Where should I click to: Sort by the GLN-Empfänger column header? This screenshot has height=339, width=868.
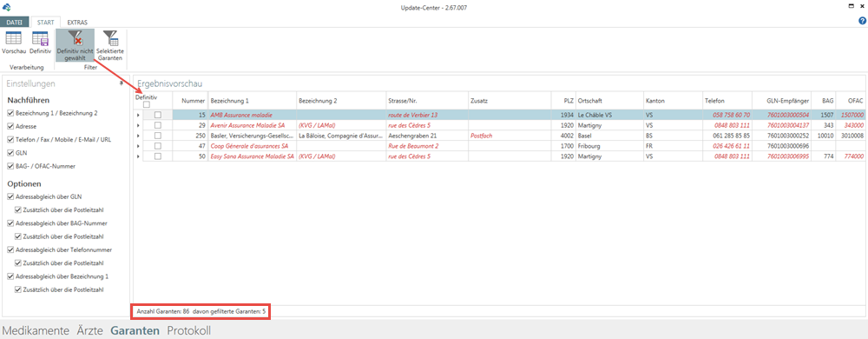click(782, 102)
